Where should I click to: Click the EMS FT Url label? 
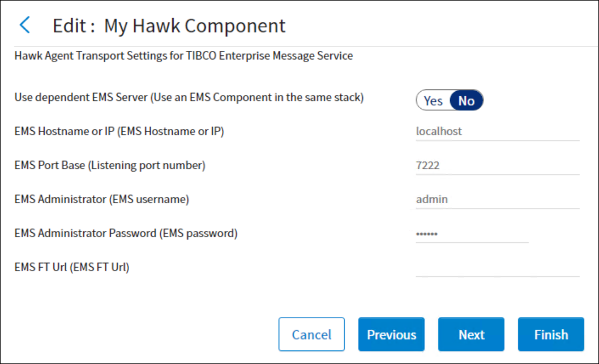[72, 267]
